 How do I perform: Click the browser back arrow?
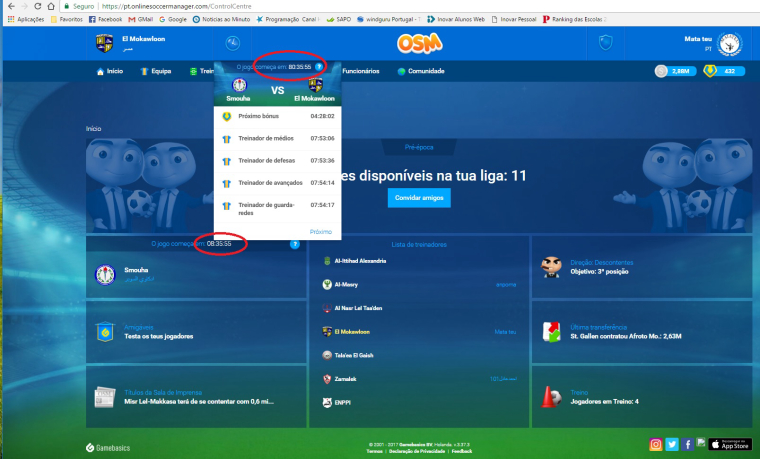(x=11, y=6)
